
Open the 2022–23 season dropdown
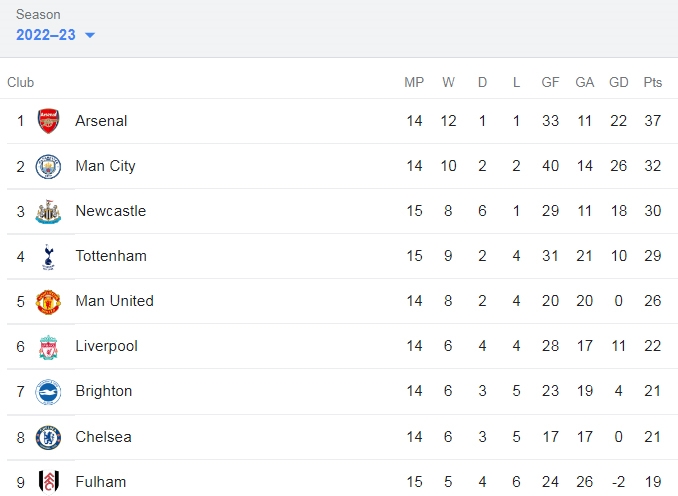click(55, 35)
